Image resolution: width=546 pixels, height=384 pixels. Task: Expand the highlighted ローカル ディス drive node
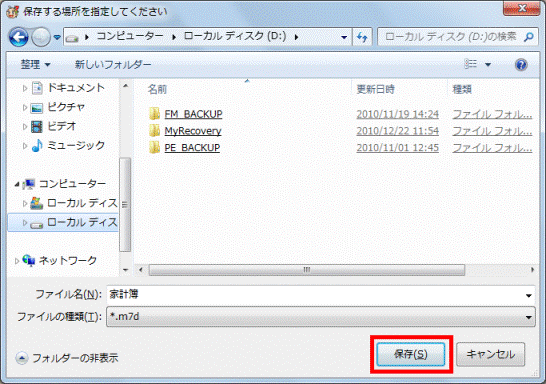pyautogui.click(x=25, y=222)
